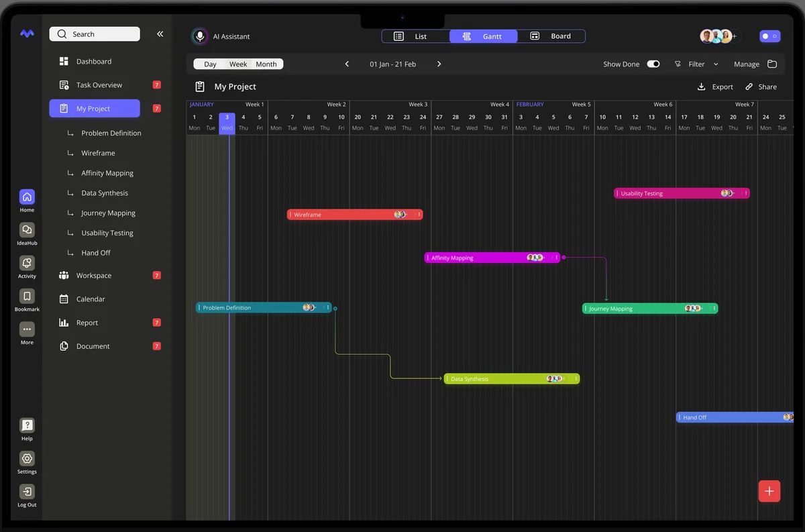805x532 pixels.
Task: Open Hand Off subitem in sidebar
Action: click(96, 253)
